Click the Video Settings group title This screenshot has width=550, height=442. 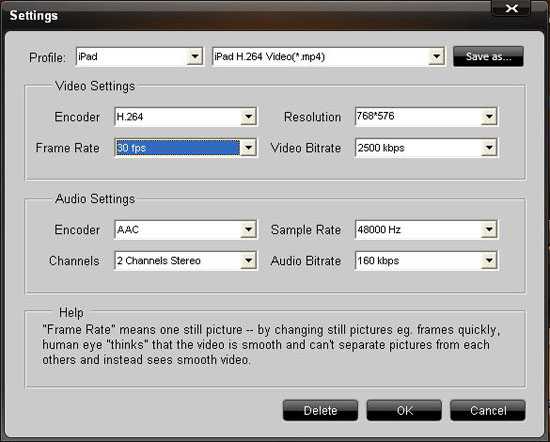(95, 86)
